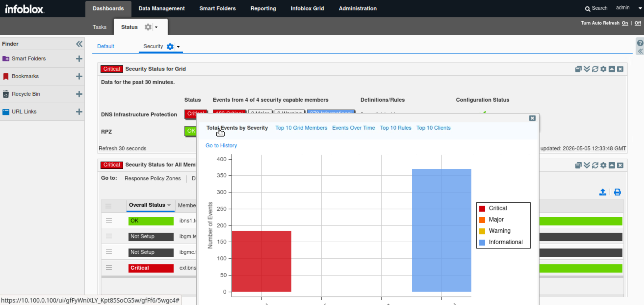Click the up-arrow icon on Security Status for Grid

coord(612,69)
